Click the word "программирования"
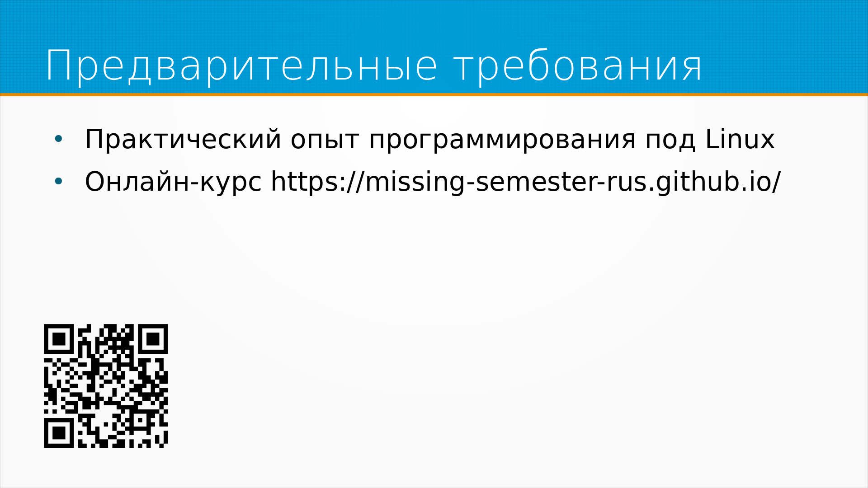The image size is (868, 488). [x=502, y=139]
